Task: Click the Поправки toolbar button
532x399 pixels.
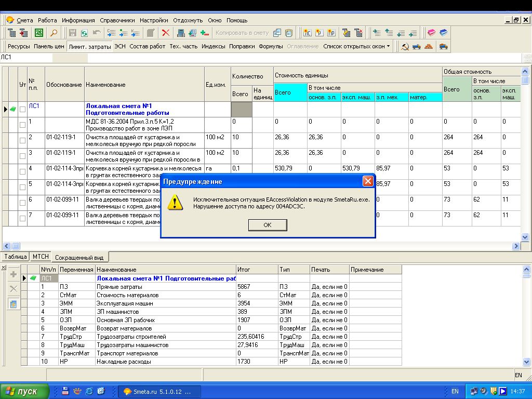Action: pyautogui.click(x=242, y=46)
